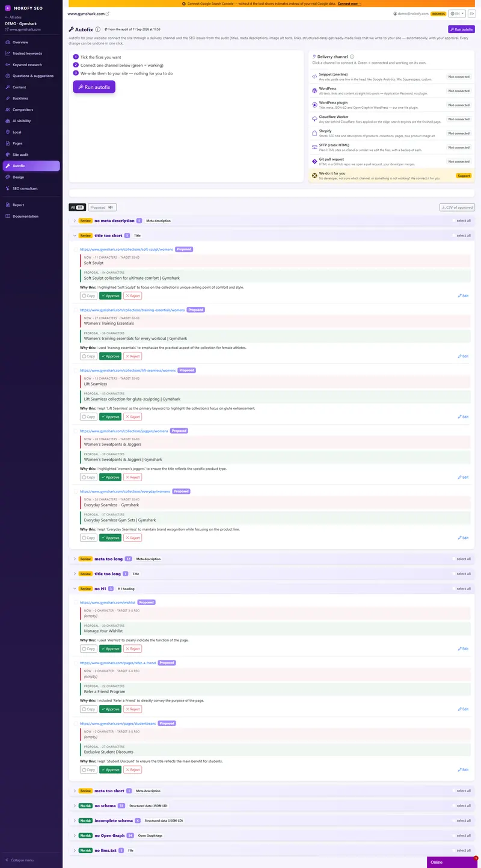Collapse the title too short group

click(x=75, y=236)
